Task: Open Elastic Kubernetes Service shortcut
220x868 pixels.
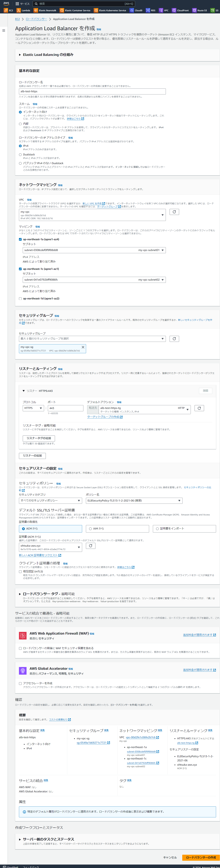Action: point(110,10)
